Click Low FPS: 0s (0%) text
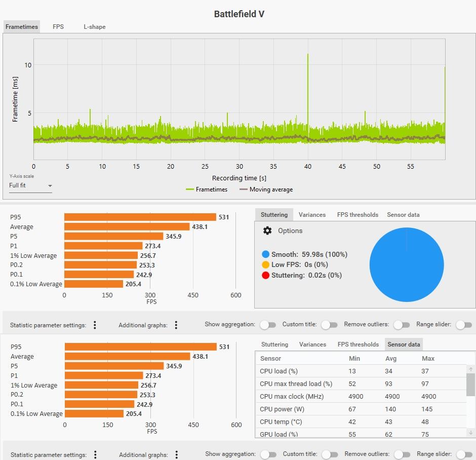Screen dimensions: 476x460 coord(300,264)
